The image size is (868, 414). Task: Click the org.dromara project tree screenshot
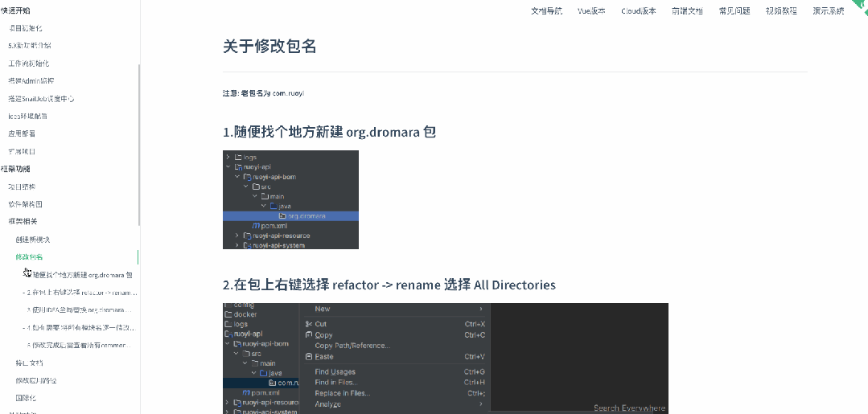tap(290, 199)
